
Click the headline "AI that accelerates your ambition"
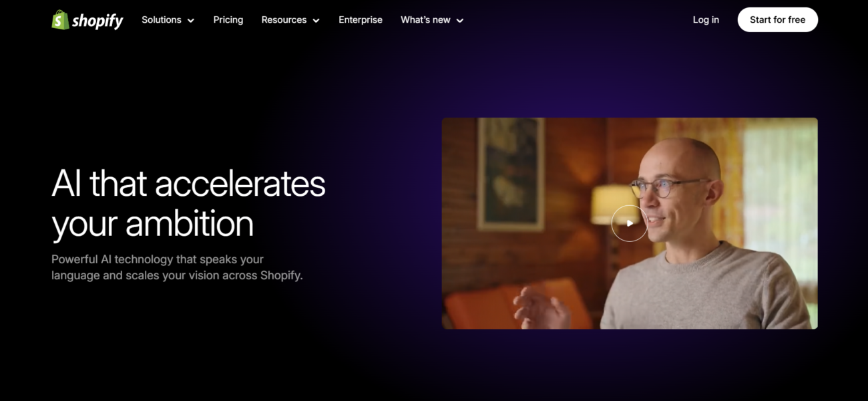tap(188, 203)
